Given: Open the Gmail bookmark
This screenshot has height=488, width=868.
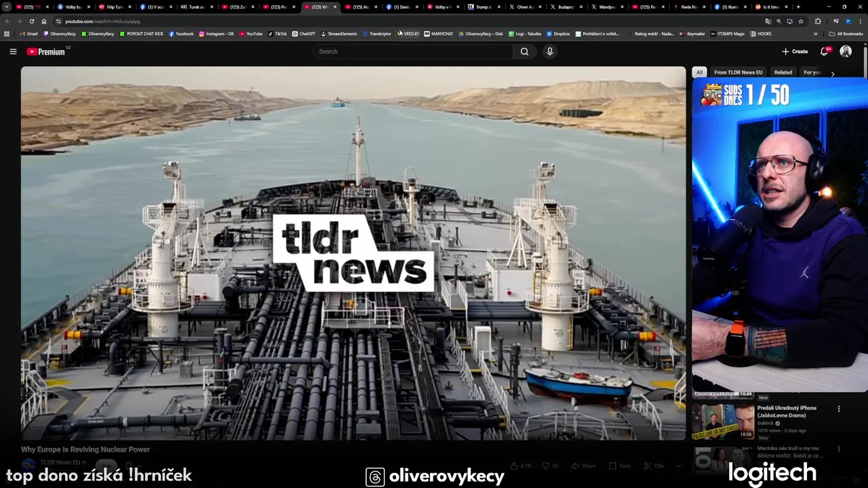Looking at the screenshot, I should coord(28,34).
